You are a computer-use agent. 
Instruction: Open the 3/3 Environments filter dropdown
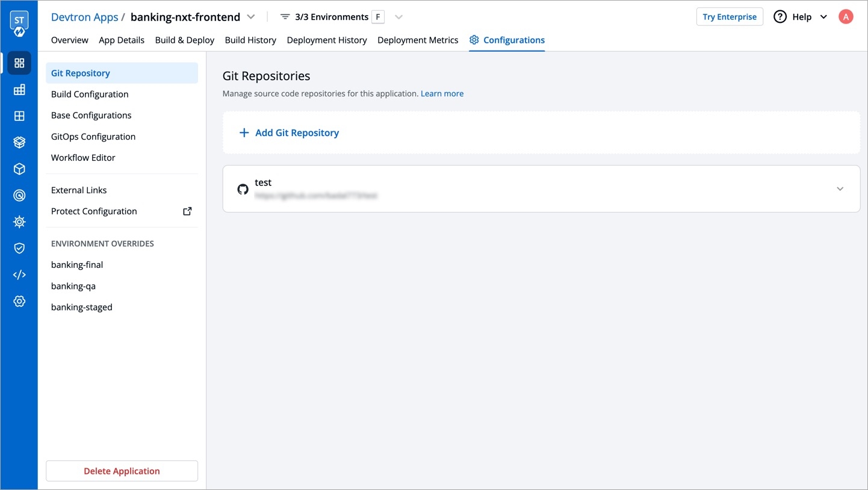[x=398, y=17]
